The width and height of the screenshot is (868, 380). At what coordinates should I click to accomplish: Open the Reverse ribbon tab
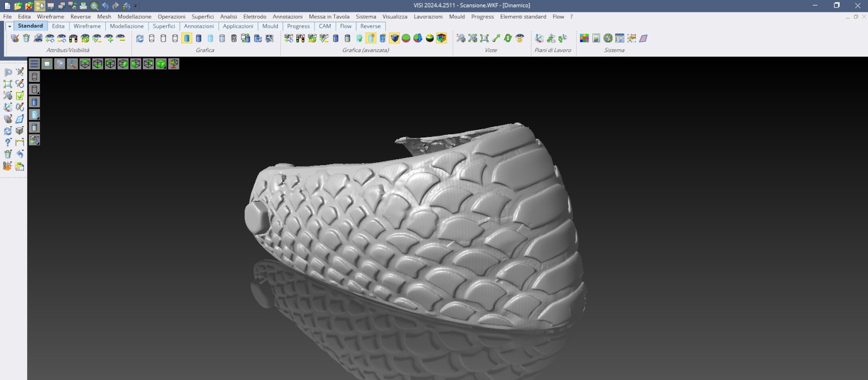370,26
